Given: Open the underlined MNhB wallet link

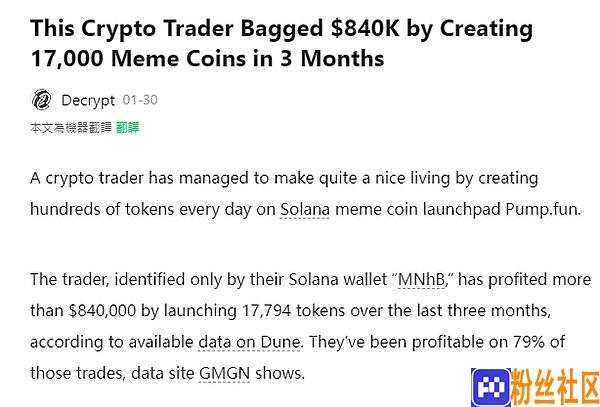Looking at the screenshot, I should pos(422,280).
